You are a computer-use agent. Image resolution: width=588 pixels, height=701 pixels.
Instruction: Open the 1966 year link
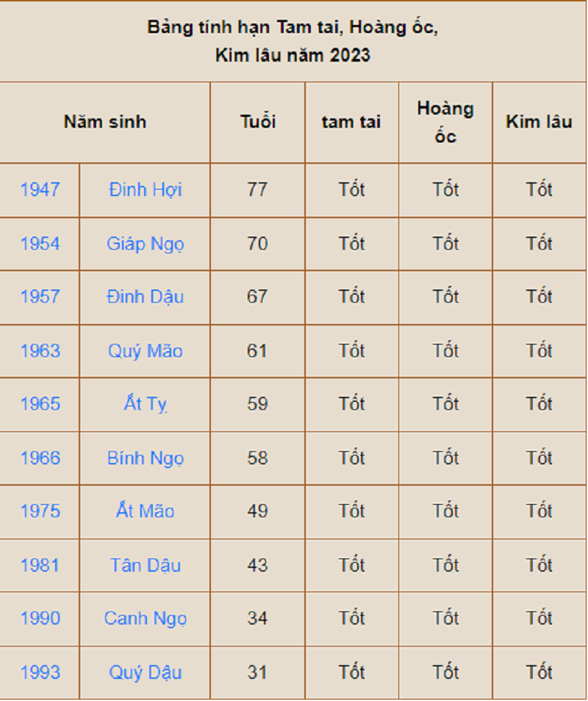40,458
